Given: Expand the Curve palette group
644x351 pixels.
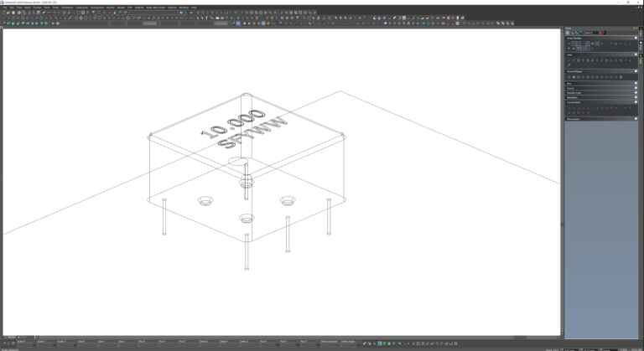Looking at the screenshot, I should [636, 88].
